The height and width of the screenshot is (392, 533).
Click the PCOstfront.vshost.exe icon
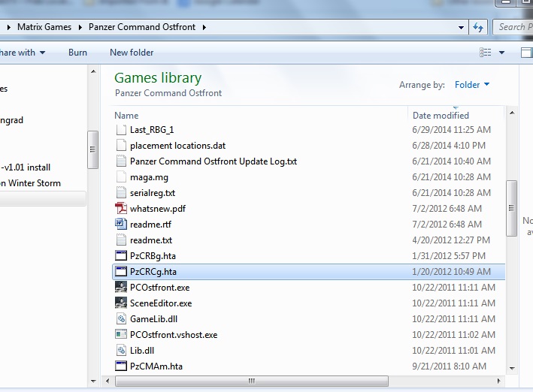pos(121,334)
